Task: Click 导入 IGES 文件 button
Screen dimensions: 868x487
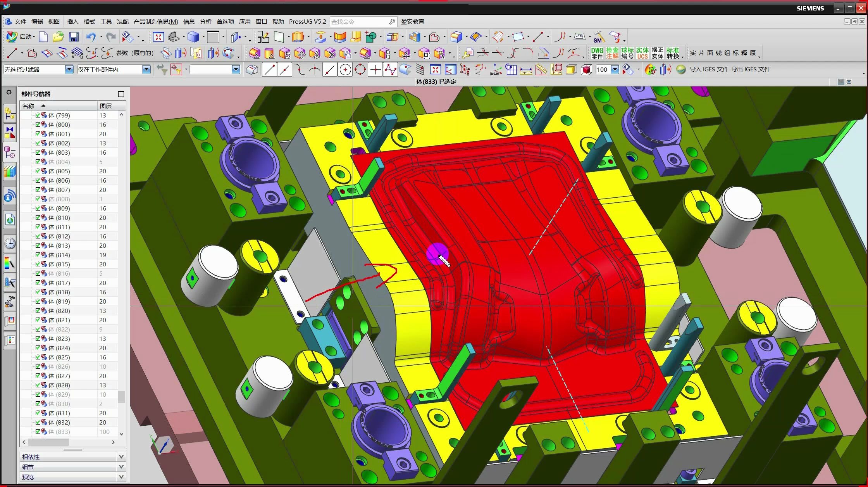Action: click(x=709, y=69)
